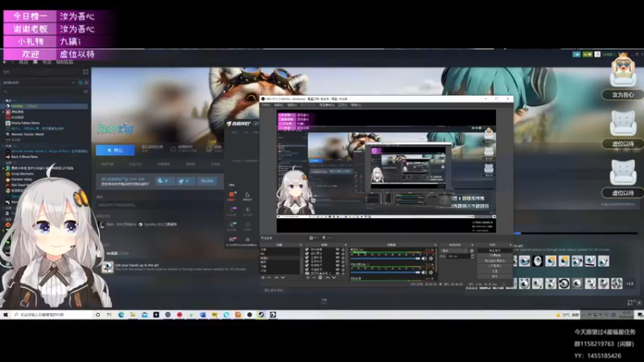
Task: Open Windows Start menu
Action: 6,315
